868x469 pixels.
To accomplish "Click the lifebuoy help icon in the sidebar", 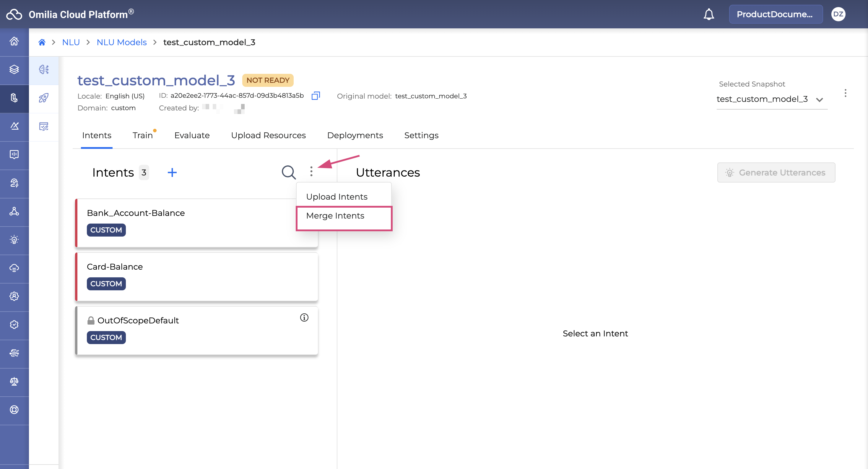I will click(14, 410).
